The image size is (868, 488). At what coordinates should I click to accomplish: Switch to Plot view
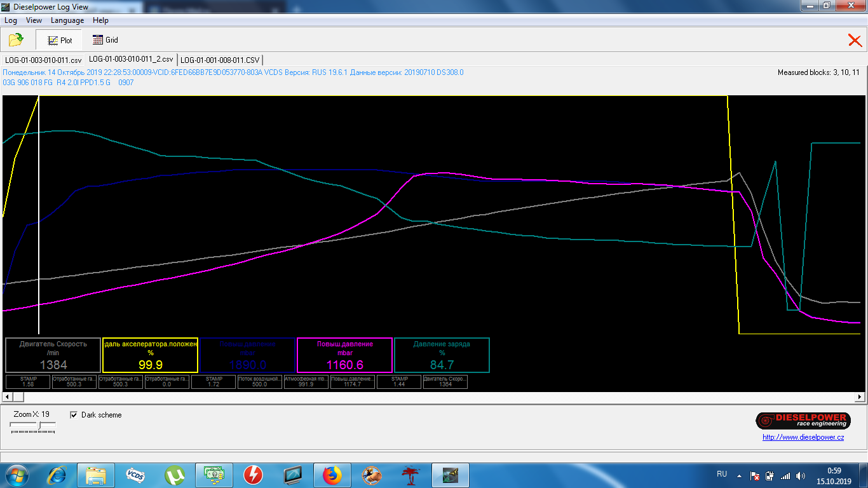[58, 40]
